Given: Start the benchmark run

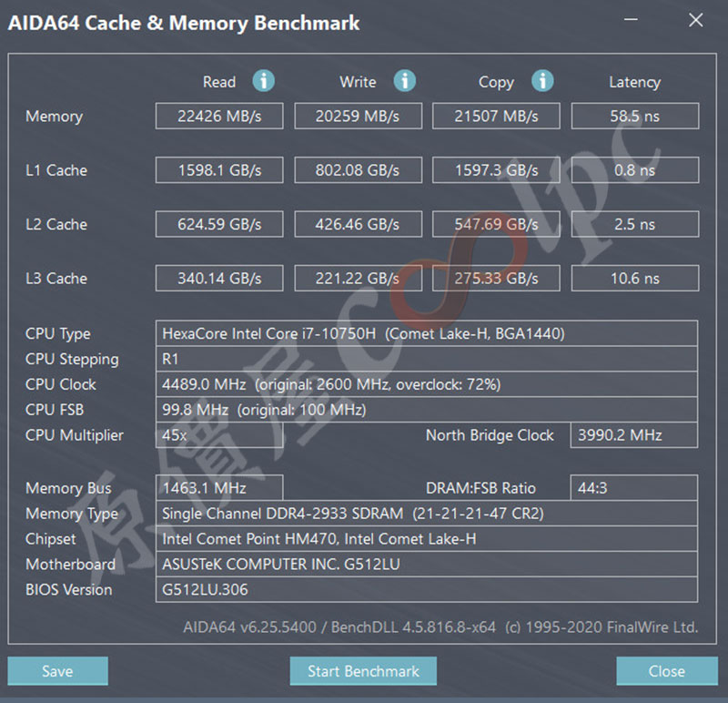Looking at the screenshot, I should tap(363, 671).
